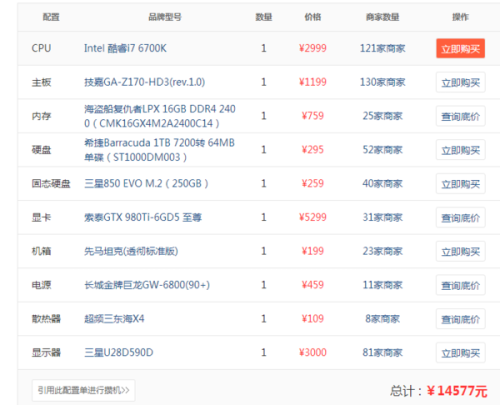Image resolution: width=500 pixels, height=405 pixels.
Task: Click the 显示器 category label
Action: tap(46, 352)
